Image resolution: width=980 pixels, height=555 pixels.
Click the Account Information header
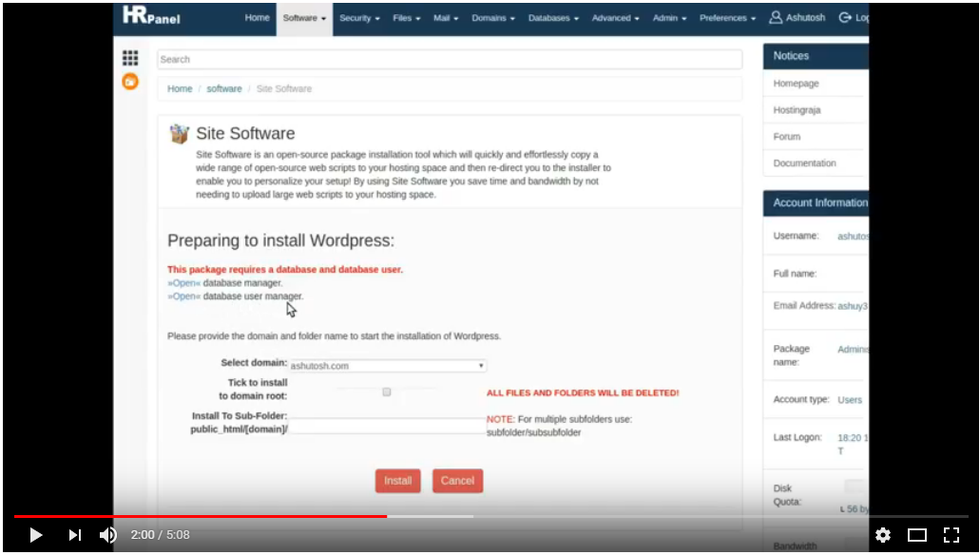point(816,202)
